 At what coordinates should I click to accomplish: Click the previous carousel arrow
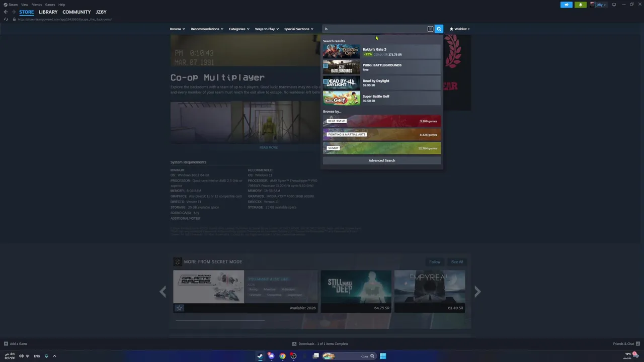(x=163, y=292)
